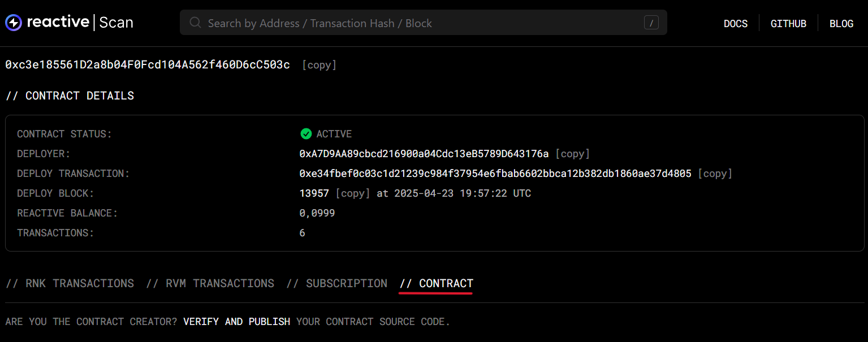Image resolution: width=868 pixels, height=342 pixels.
Task: Open the DOCS link in header
Action: (736, 23)
